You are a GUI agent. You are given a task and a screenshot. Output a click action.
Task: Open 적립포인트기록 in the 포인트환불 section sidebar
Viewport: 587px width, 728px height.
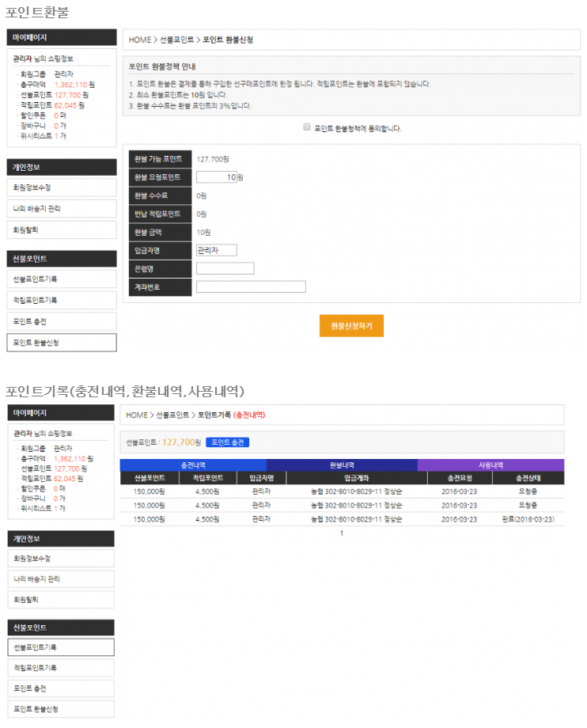(62, 300)
